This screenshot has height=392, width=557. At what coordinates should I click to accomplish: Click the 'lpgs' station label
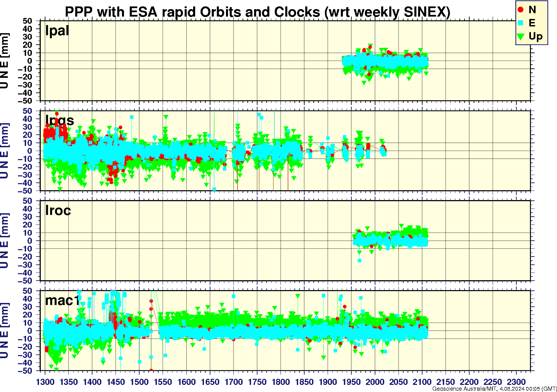[60, 121]
